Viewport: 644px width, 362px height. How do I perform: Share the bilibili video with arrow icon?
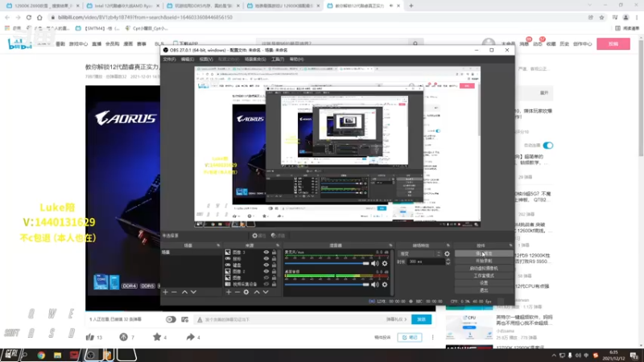190,337
